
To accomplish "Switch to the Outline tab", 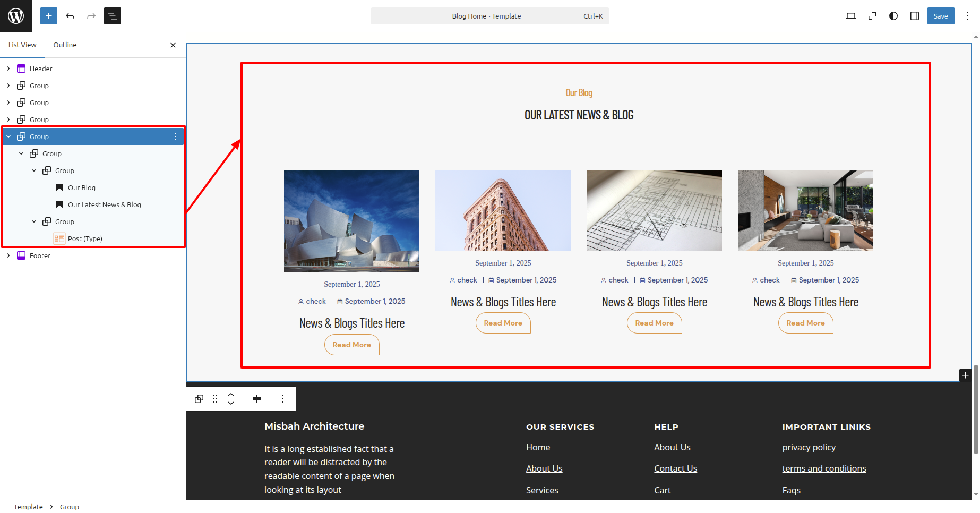I will 65,45.
